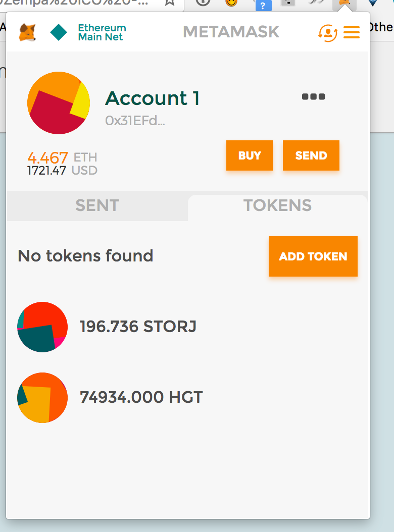Click the BUY button
Screen dimensions: 394x532
(x=250, y=155)
